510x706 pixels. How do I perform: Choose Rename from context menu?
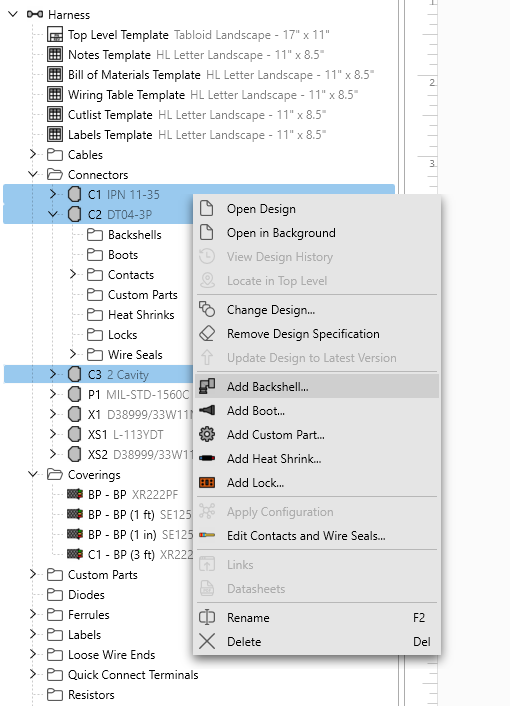tap(317, 618)
